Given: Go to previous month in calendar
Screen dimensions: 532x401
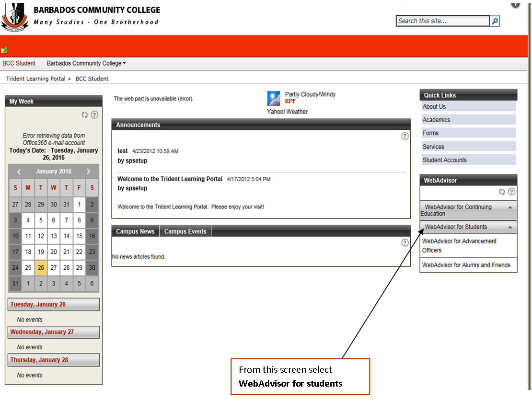Looking at the screenshot, I should point(19,172).
